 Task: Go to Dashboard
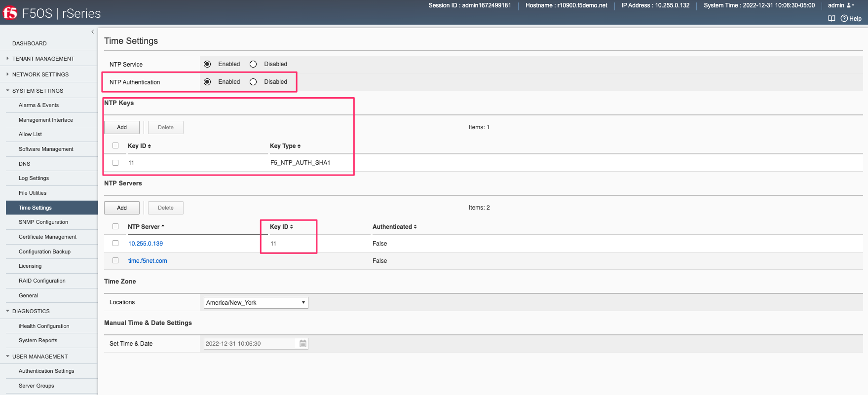click(30, 43)
